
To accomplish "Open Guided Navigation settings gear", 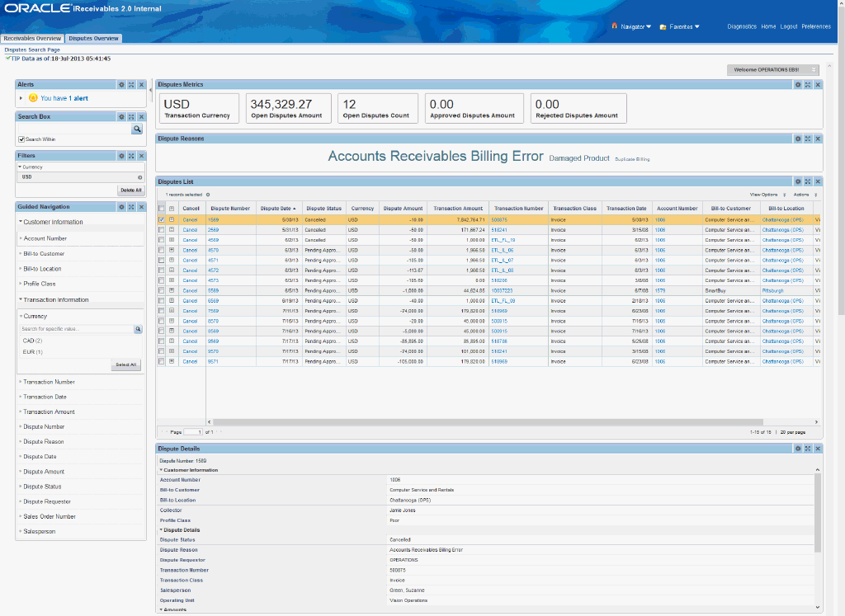I will [121, 207].
